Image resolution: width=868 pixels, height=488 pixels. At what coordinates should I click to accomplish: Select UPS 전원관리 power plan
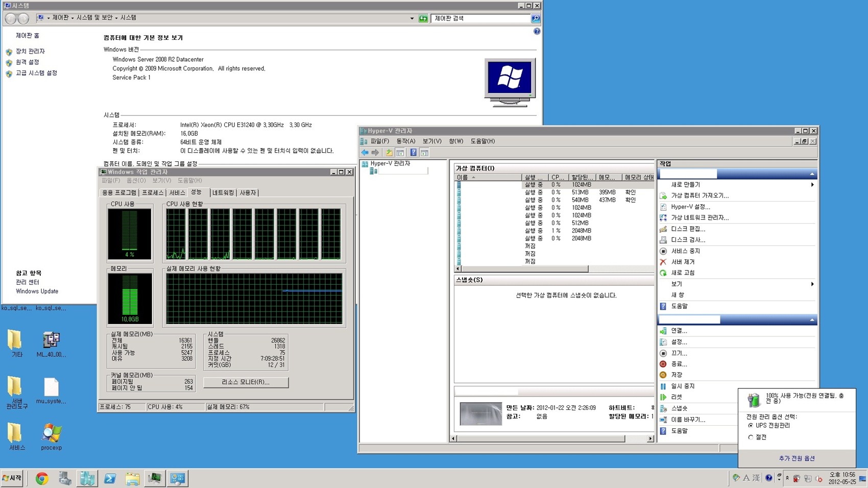point(751,425)
